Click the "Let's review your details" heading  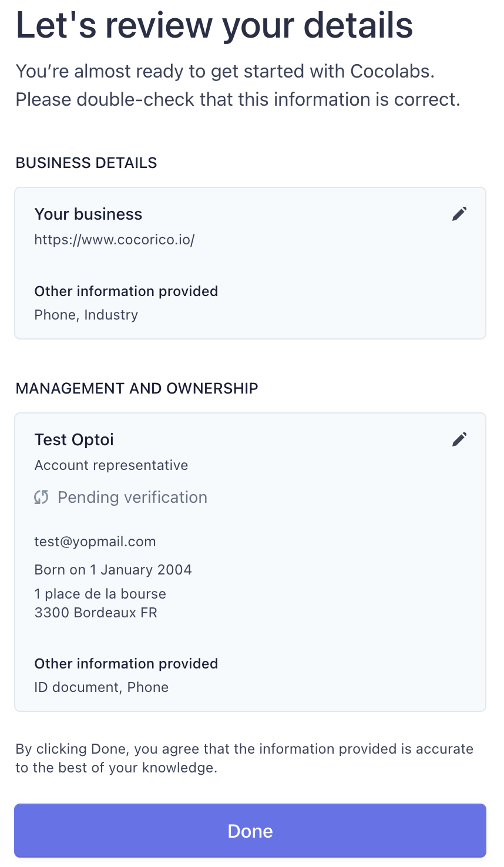click(x=214, y=26)
